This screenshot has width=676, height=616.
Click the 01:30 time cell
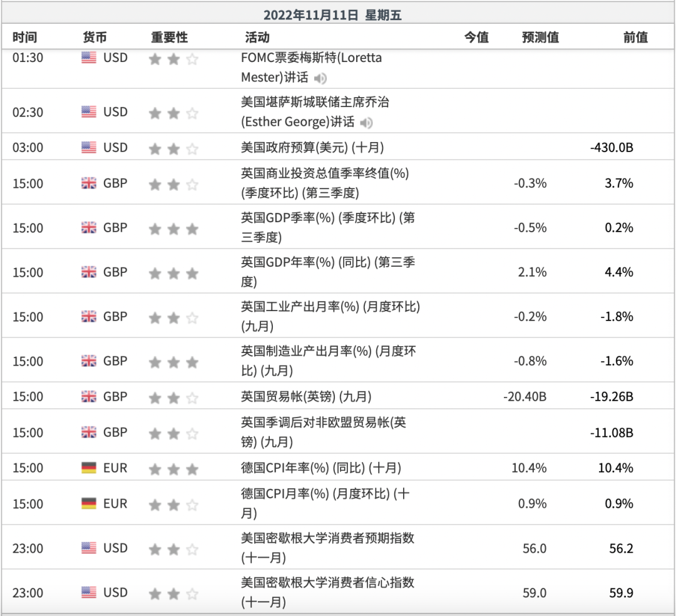[28, 58]
